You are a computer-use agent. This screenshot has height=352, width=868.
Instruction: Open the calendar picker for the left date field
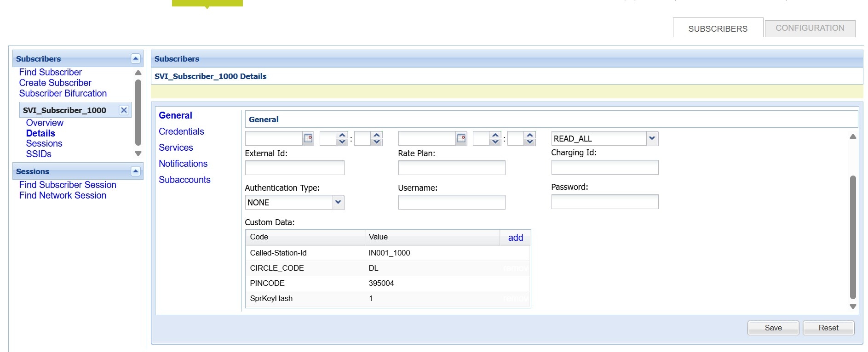(x=308, y=138)
